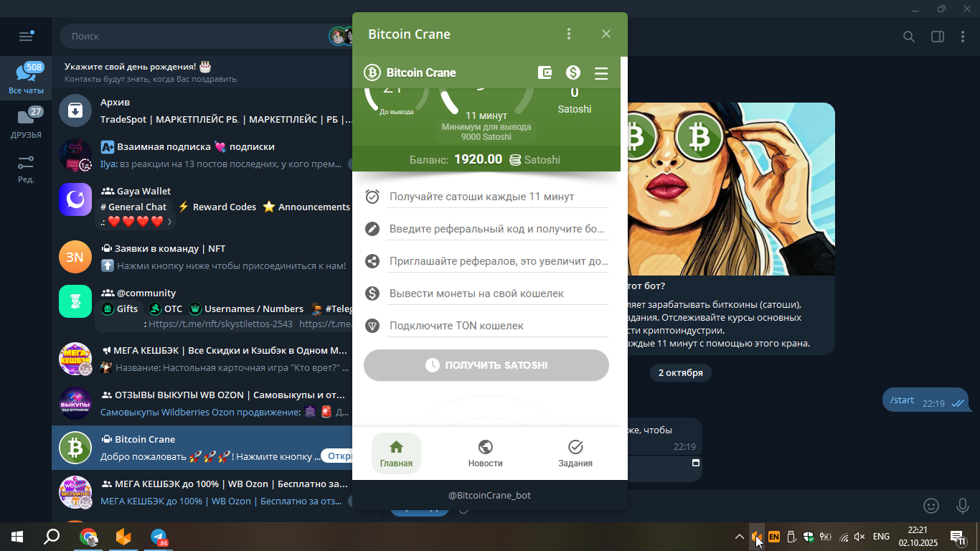The height and width of the screenshot is (551, 980).
Task: Open the @community chat
Action: (202, 308)
